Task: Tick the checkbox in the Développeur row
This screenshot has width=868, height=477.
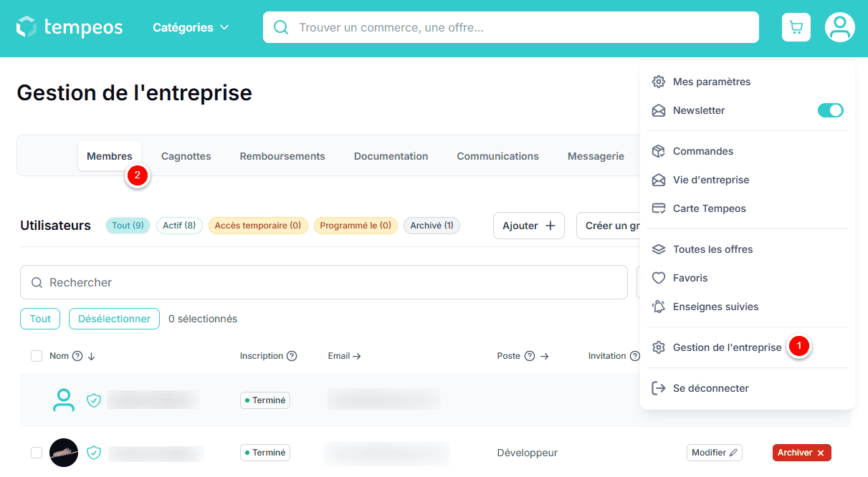Action: point(37,453)
